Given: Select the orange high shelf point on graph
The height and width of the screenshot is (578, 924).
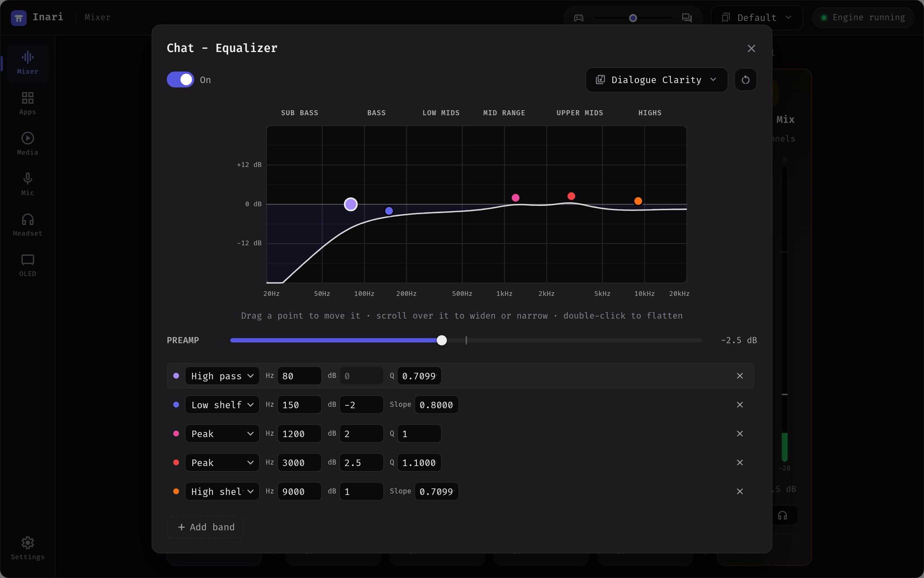Looking at the screenshot, I should click(638, 201).
